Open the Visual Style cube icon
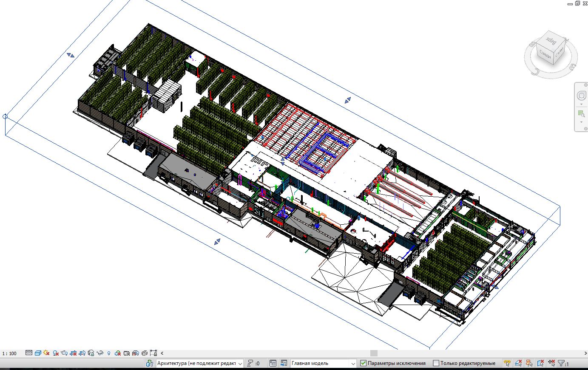 (38, 353)
